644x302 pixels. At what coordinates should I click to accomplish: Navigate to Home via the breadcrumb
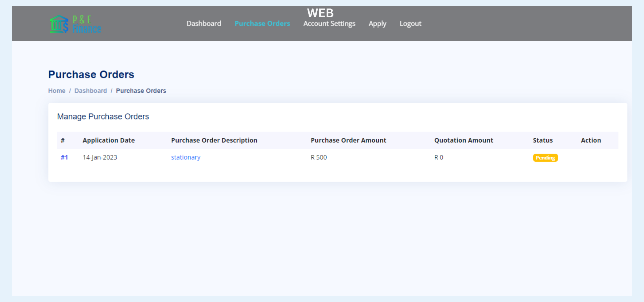[57, 91]
